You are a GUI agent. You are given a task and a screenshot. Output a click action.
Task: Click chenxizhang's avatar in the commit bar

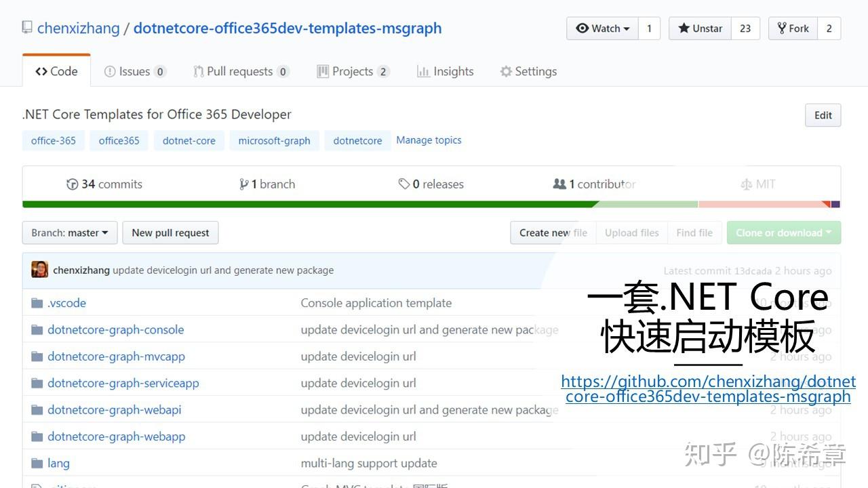(40, 270)
